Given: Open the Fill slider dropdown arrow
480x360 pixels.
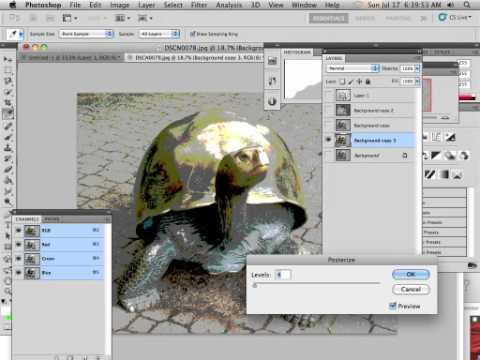Looking at the screenshot, I should point(416,81).
